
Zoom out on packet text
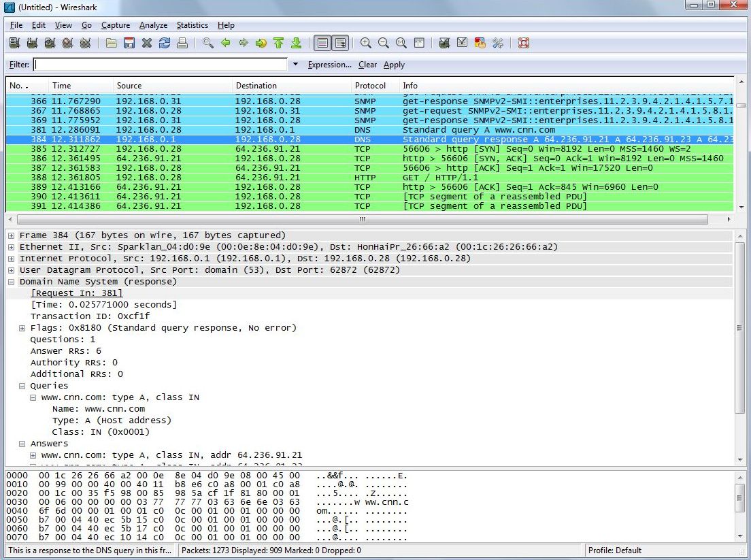pos(384,43)
